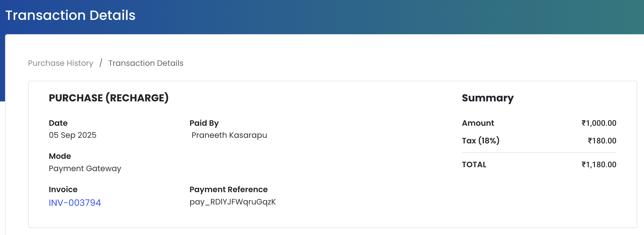
Task: Click the ₹180.00 tax value
Action: tap(602, 141)
